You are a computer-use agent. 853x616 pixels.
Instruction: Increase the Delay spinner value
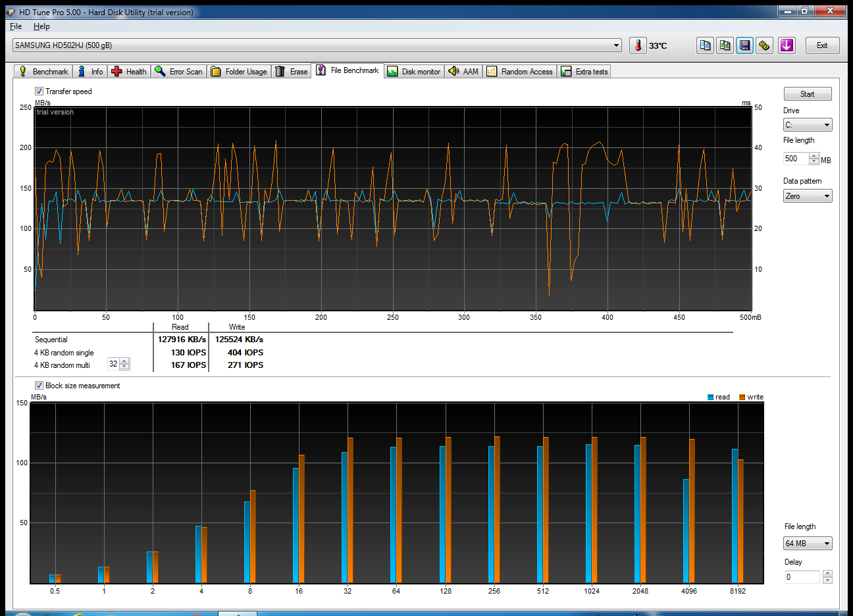[827, 574]
